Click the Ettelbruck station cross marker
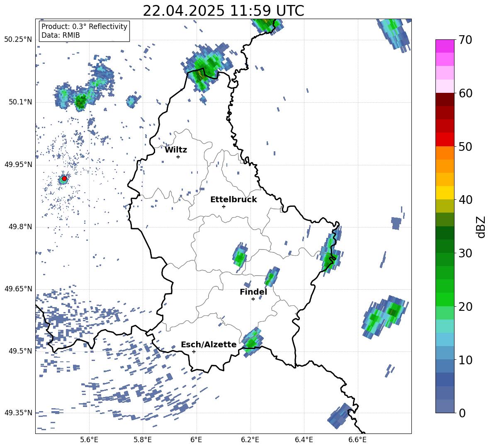491x448 pixels. click(x=224, y=206)
